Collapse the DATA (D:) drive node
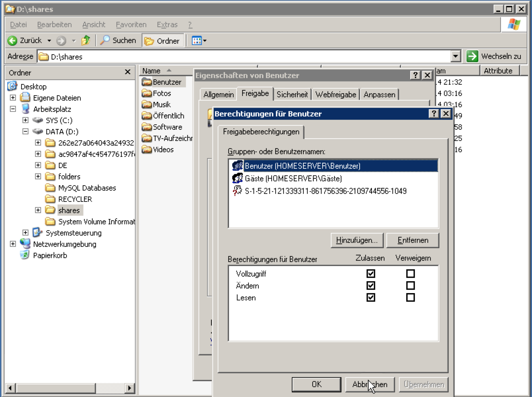The width and height of the screenshot is (532, 397). pos(25,131)
